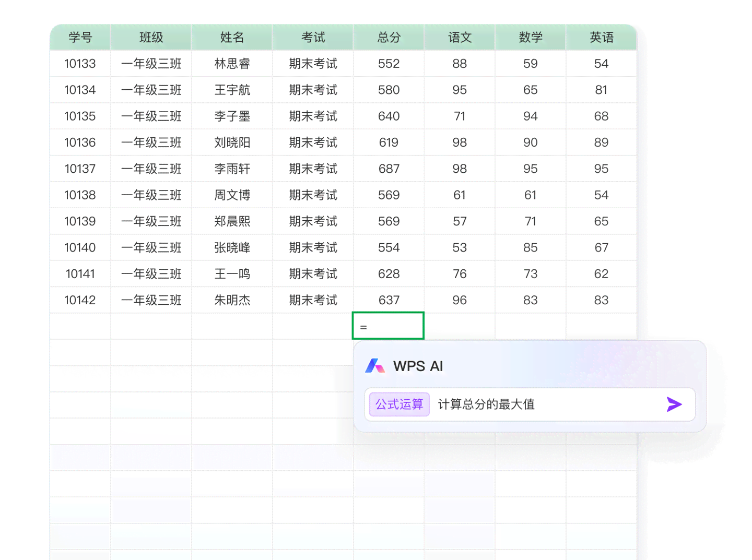This screenshot has width=752, height=560.
Task: Select 一年级三班 cell in row 10140
Action: pos(151,247)
